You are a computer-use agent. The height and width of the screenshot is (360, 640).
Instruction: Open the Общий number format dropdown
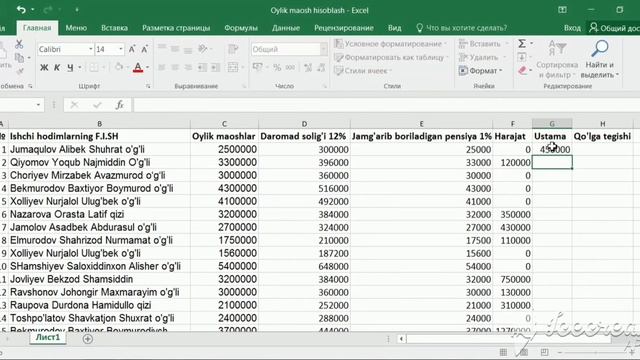[x=323, y=49]
